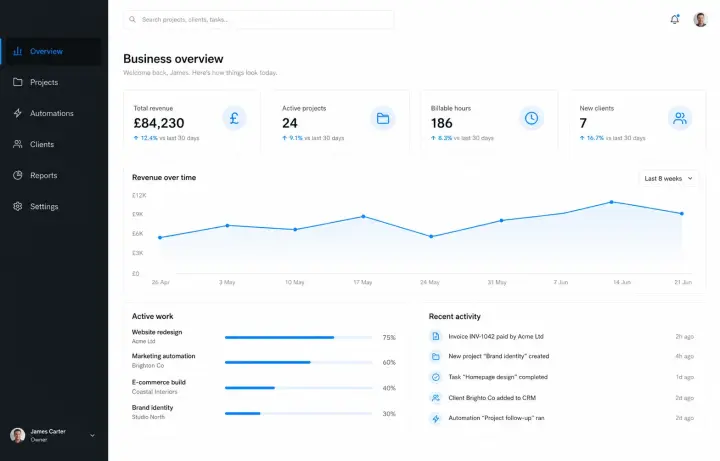Image resolution: width=720 pixels, height=461 pixels.
Task: Click the 186 billable hours value
Action: 442,123
